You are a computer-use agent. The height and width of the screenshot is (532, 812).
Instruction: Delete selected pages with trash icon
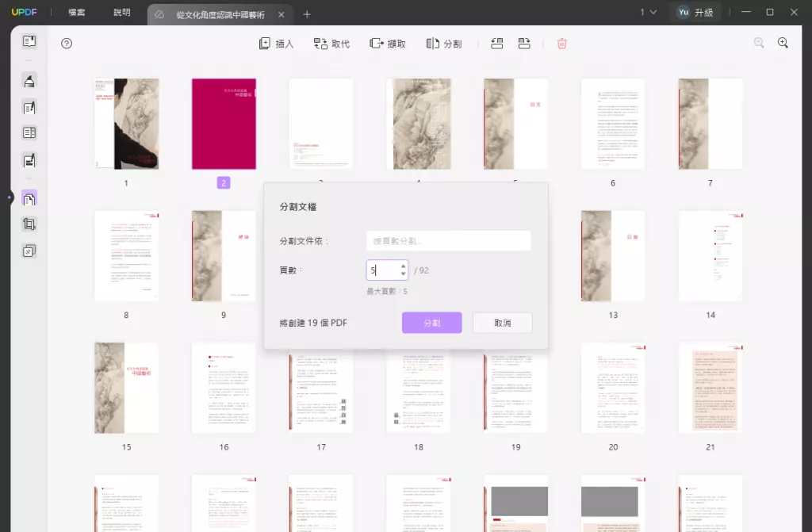point(562,44)
